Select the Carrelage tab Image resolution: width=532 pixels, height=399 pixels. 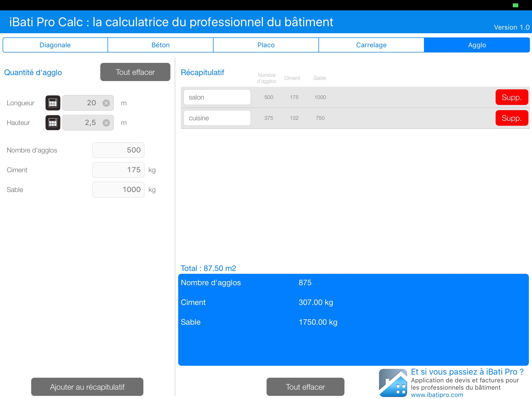point(371,45)
